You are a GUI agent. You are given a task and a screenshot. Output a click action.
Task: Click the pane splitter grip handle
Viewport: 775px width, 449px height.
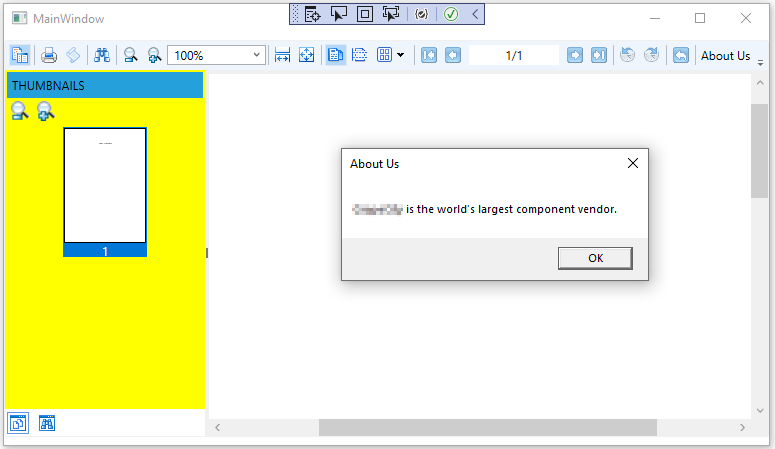207,253
